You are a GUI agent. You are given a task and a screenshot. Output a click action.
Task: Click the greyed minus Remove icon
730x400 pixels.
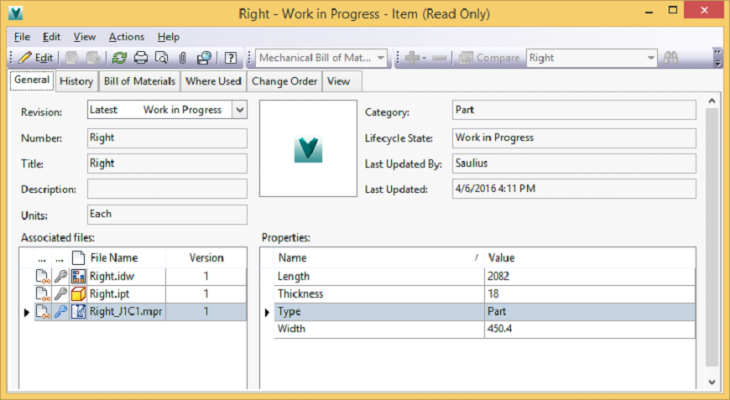pyautogui.click(x=439, y=58)
